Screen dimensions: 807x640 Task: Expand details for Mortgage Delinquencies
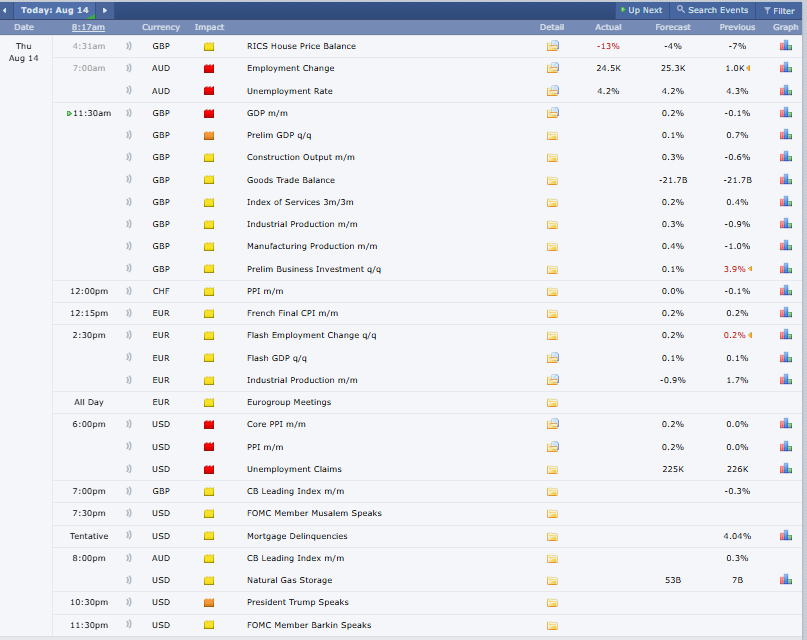click(x=552, y=536)
